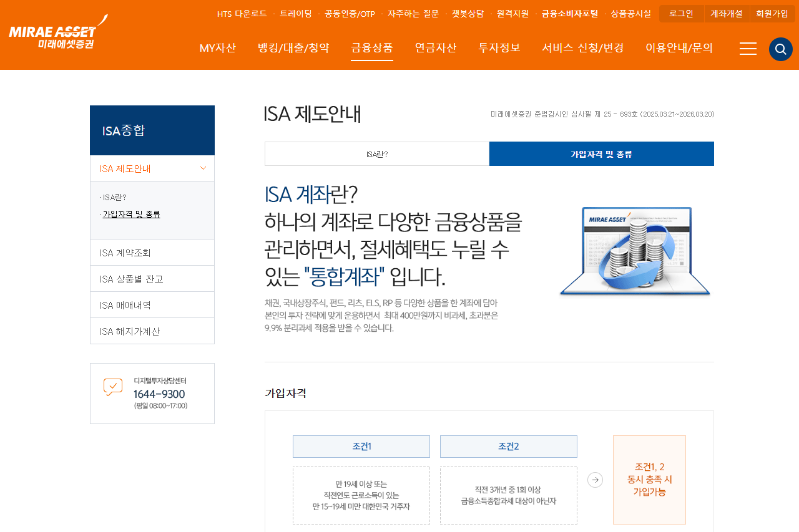Click the 계좌개설 button

tap(727, 13)
